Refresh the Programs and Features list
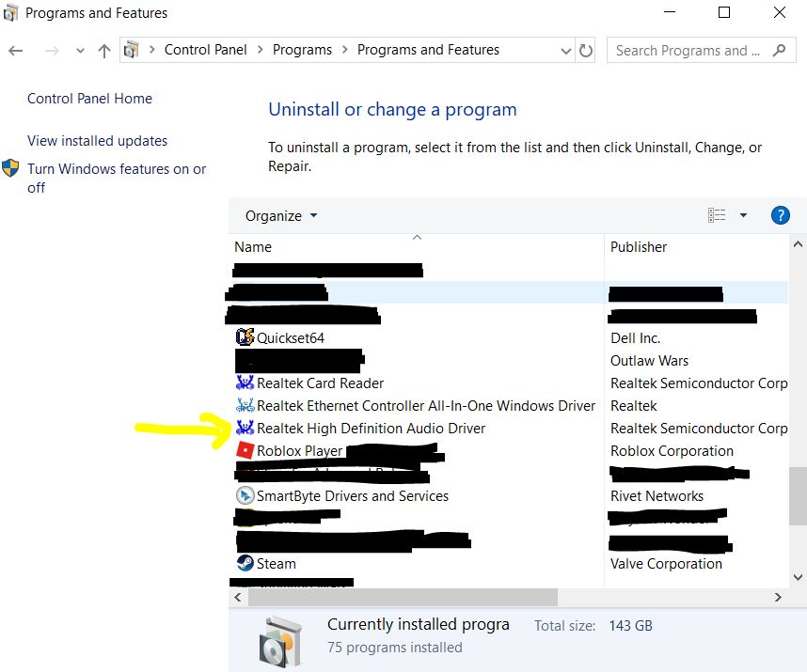 tap(586, 51)
